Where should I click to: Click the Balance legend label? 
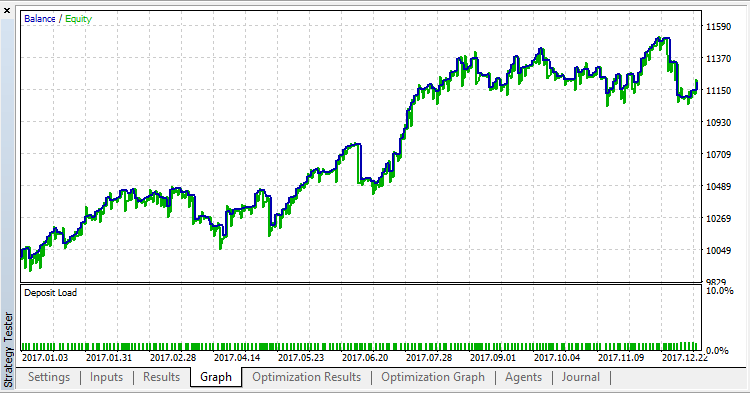click(40, 19)
